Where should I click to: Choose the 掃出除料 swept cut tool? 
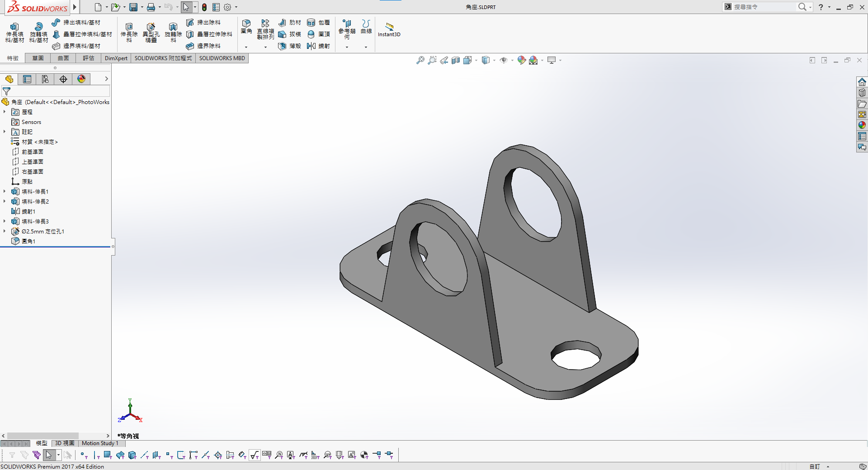(203, 23)
